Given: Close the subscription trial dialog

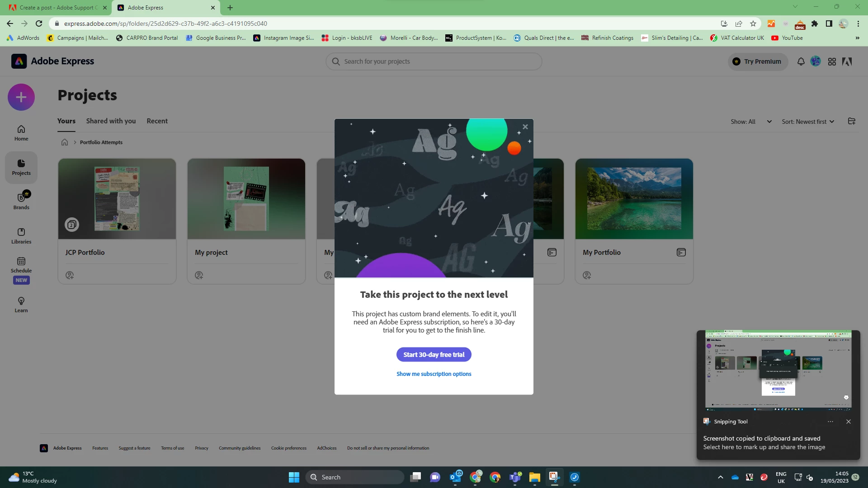Looking at the screenshot, I should (525, 127).
